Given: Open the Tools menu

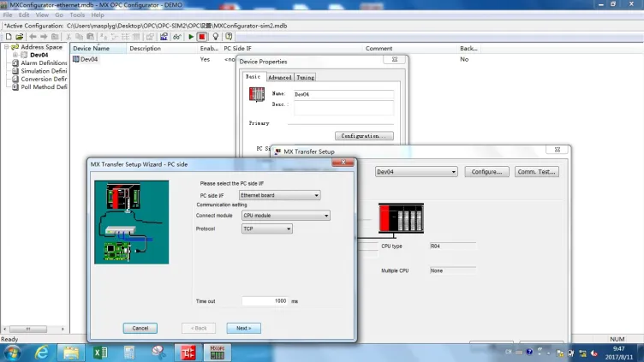Looking at the screenshot, I should (x=77, y=15).
